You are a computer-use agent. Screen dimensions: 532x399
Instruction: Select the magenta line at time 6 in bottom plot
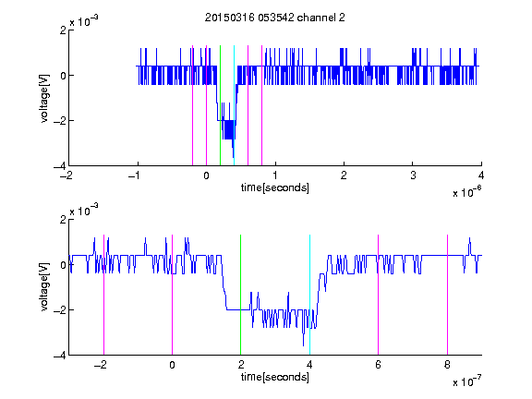click(379, 295)
